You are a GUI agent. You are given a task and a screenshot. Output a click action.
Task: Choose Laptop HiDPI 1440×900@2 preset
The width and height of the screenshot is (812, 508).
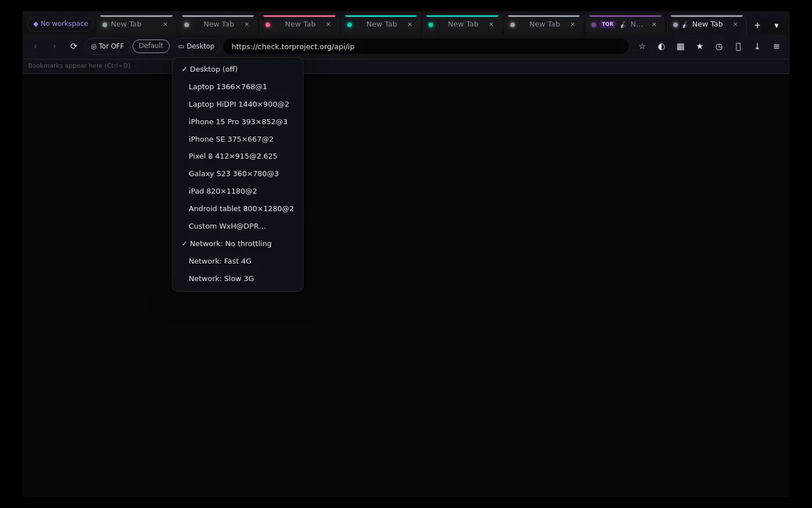tap(238, 104)
